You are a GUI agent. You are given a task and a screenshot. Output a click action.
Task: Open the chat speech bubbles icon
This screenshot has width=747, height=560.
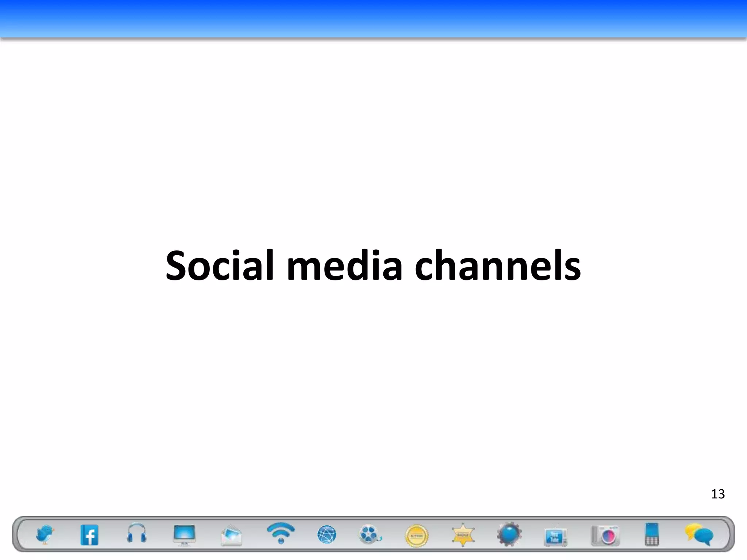[x=699, y=534]
